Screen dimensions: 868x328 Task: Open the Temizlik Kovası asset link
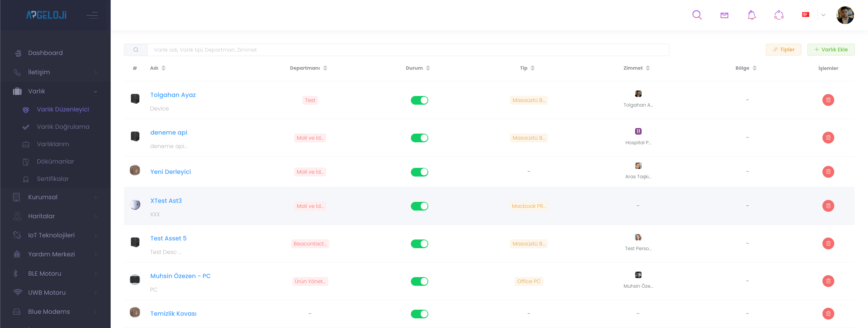point(173,314)
